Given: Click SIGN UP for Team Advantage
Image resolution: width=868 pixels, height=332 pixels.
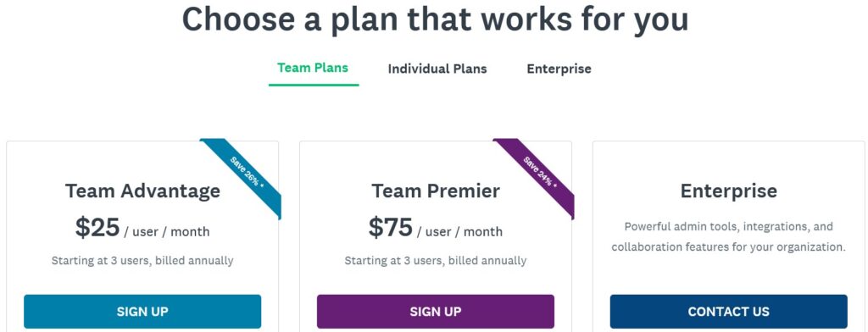Looking at the screenshot, I should point(142,312).
